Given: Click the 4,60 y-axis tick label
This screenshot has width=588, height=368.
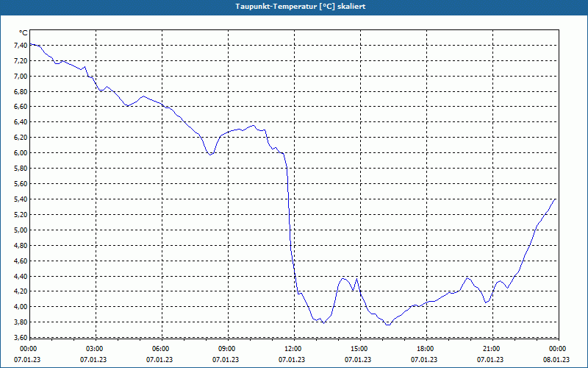Looking at the screenshot, I should pos(21,261).
